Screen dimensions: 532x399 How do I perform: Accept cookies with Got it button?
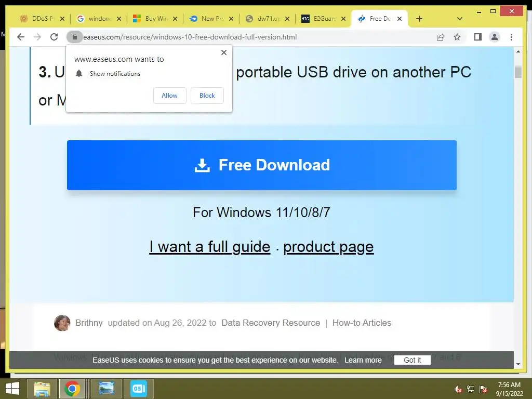412,360
